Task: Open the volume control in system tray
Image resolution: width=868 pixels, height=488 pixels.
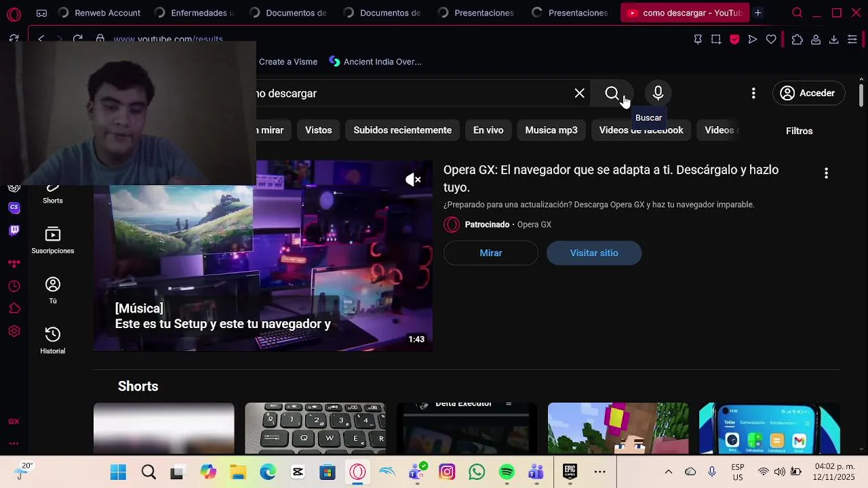Action: tap(779, 472)
